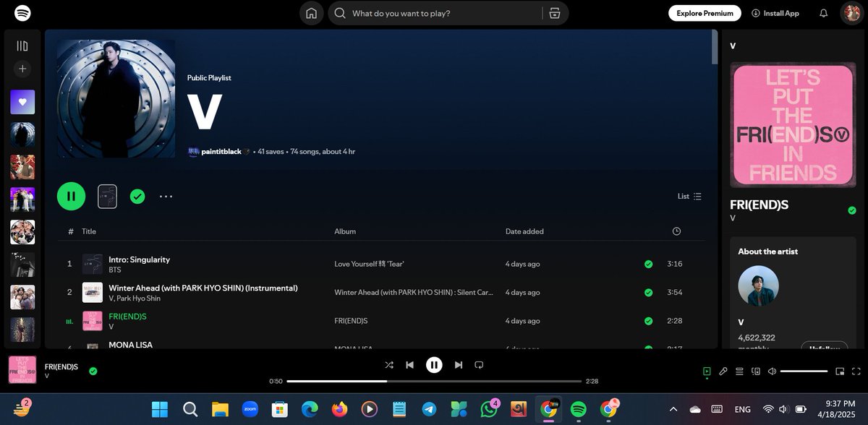Viewport: 868px width, 425px height.
Task: Open Windows Start menu
Action: (159, 409)
